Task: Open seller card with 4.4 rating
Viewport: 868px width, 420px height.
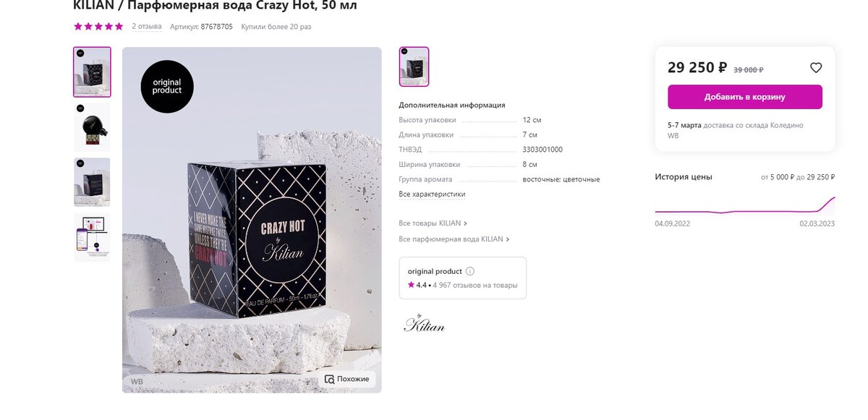Action: tap(463, 278)
